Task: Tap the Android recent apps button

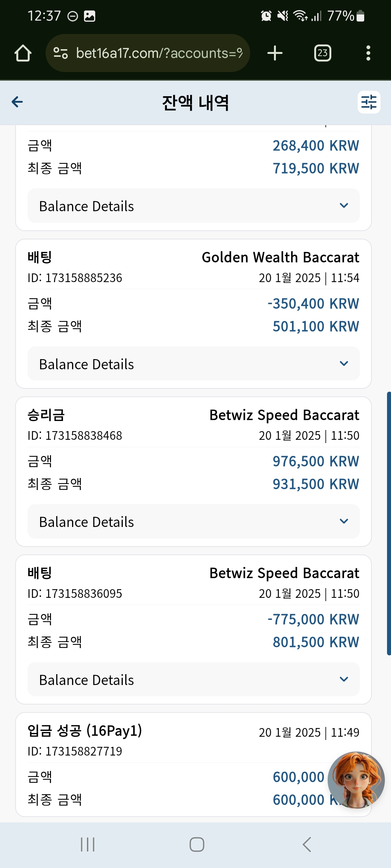Action: point(88,844)
